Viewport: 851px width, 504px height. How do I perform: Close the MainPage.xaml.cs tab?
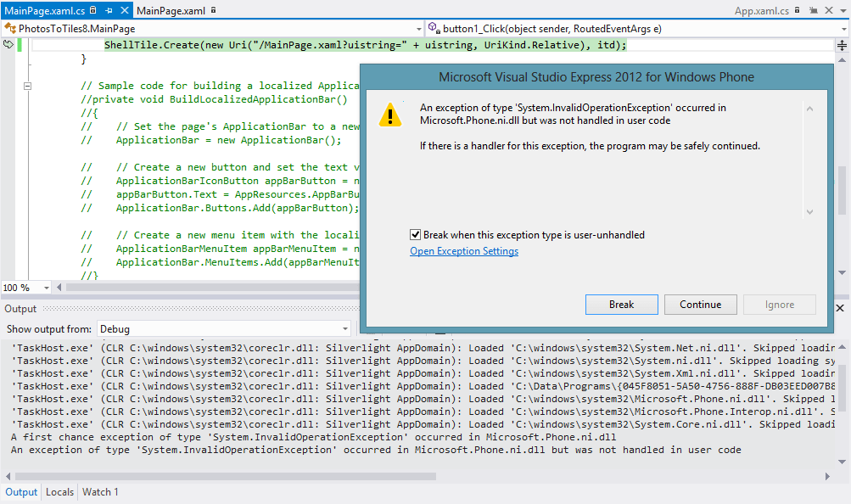tap(125, 10)
